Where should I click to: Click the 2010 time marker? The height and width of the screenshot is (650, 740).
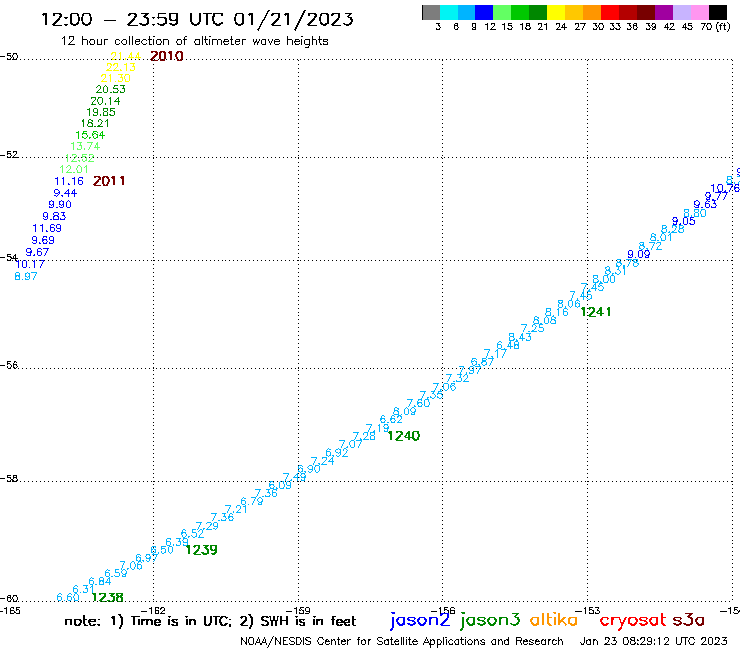167,56
